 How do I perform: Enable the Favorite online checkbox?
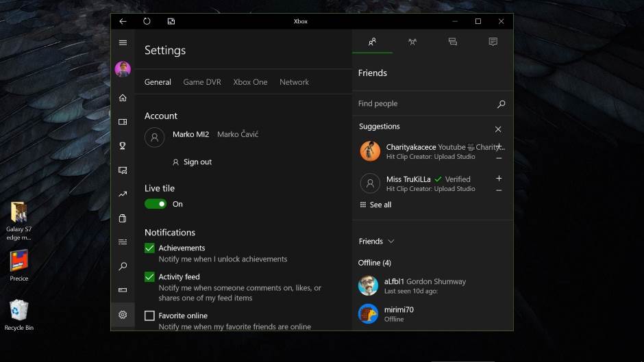pyautogui.click(x=149, y=315)
